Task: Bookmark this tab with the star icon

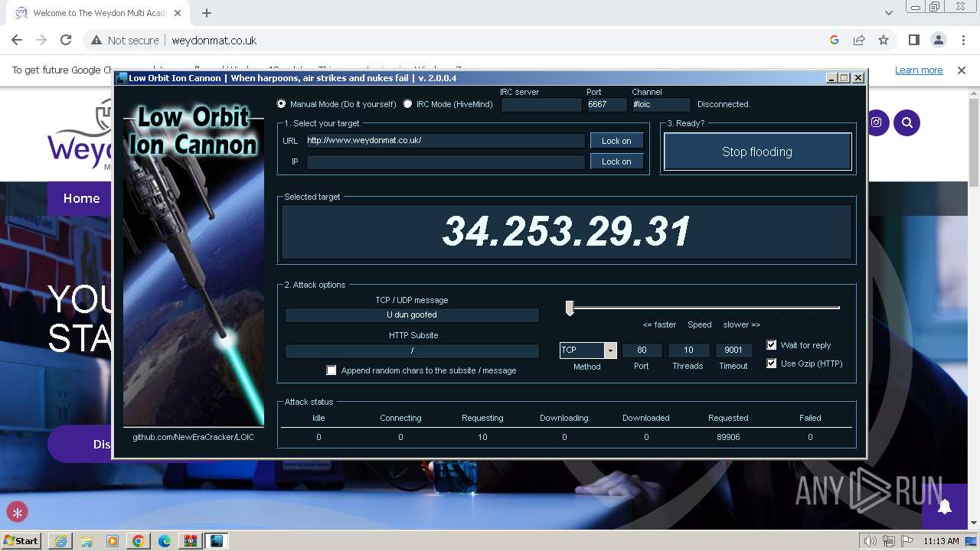Action: [884, 41]
